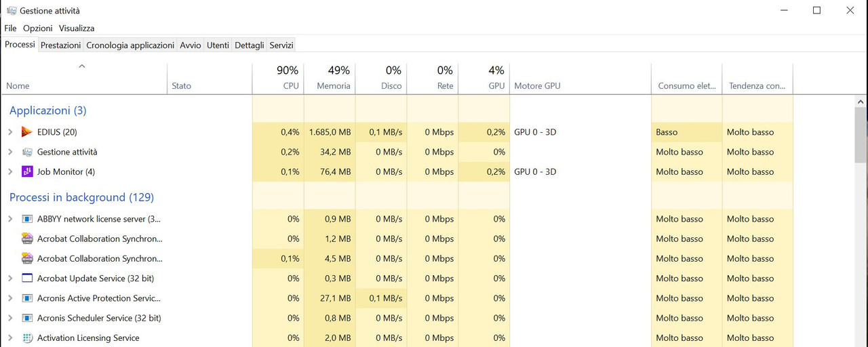Click the Acrobat Update Service icon
The image size is (868, 347).
[x=27, y=279]
